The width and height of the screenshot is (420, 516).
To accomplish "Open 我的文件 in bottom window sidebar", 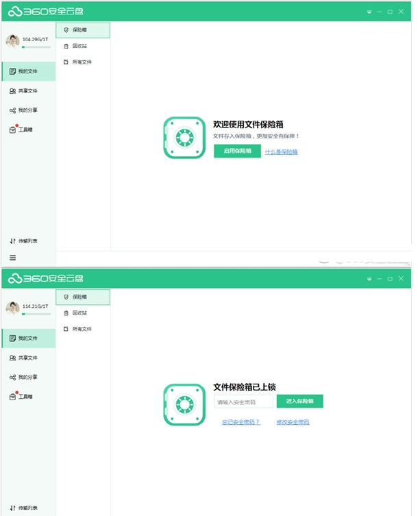I will [29, 338].
